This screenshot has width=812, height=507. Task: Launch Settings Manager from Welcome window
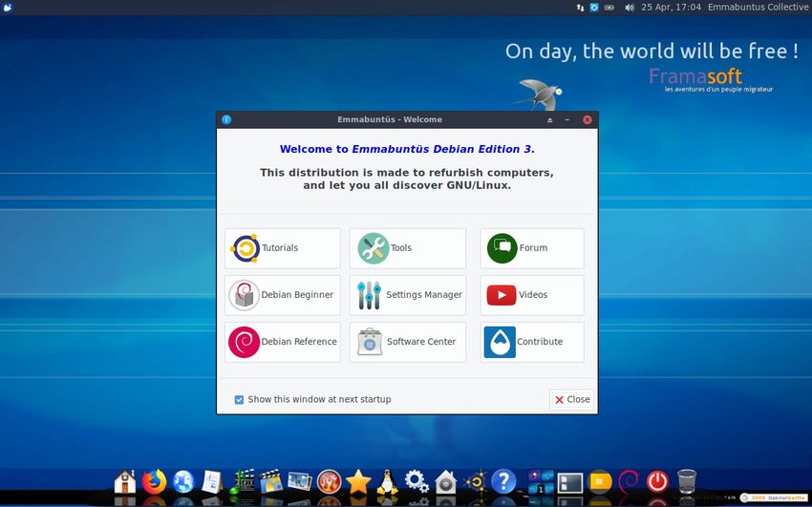[x=408, y=295]
